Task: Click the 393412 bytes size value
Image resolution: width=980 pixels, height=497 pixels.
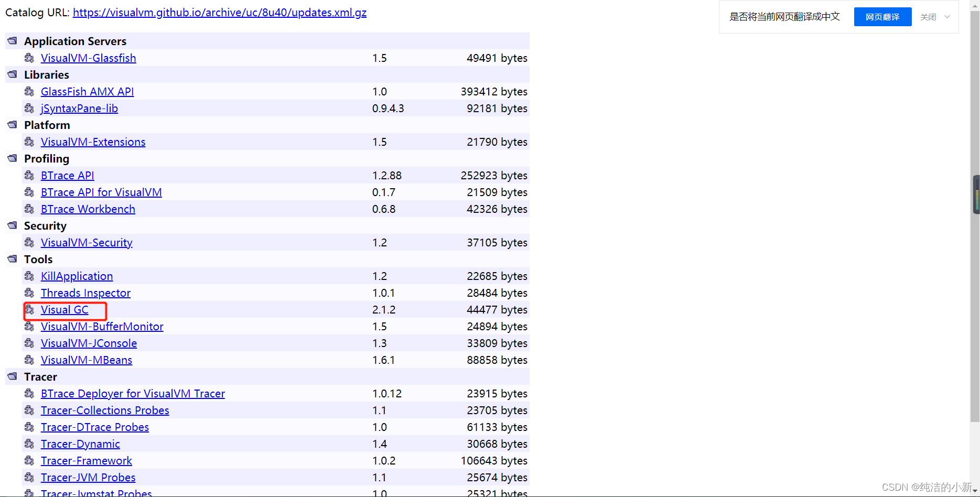Action: point(494,92)
